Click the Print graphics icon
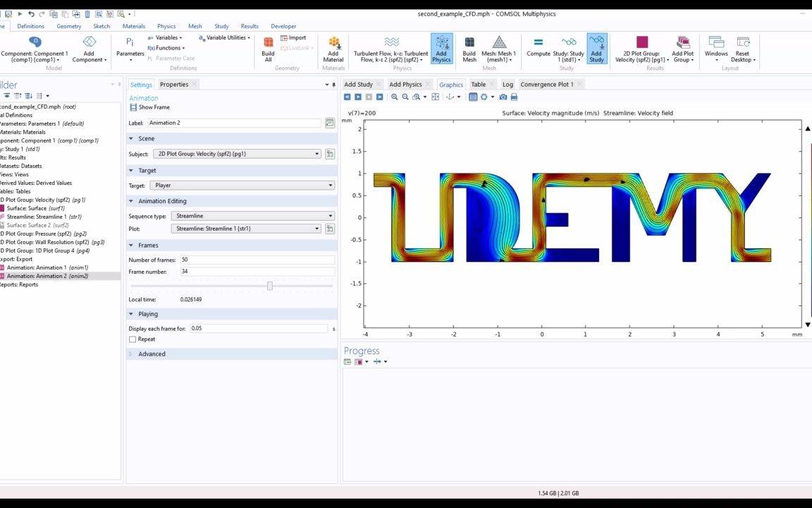This screenshot has height=508, width=812. (514, 97)
